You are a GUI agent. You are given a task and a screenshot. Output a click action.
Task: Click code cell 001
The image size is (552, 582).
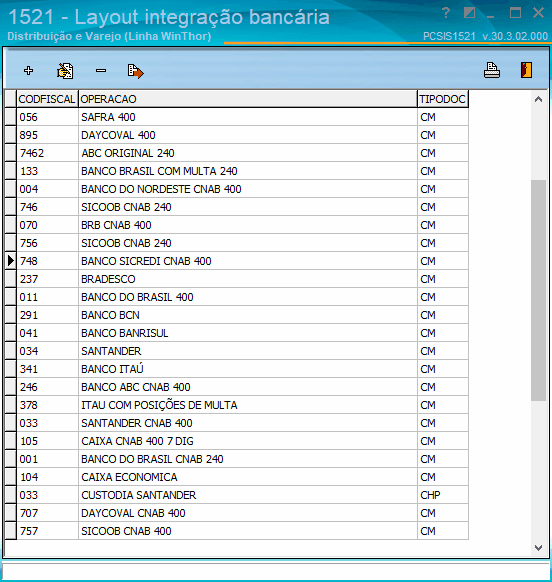(47, 459)
